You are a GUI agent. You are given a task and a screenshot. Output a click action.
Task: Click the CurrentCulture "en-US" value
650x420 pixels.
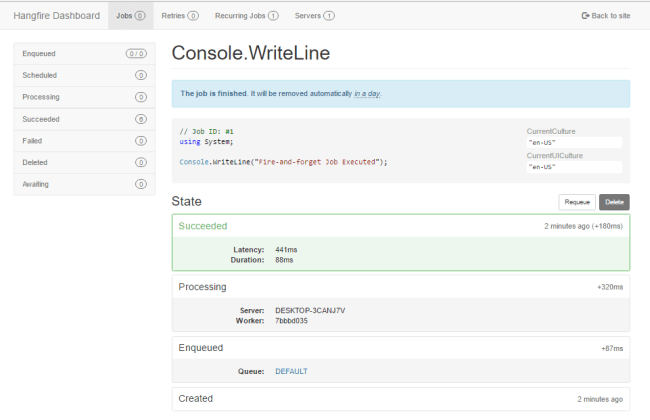pyautogui.click(x=542, y=143)
